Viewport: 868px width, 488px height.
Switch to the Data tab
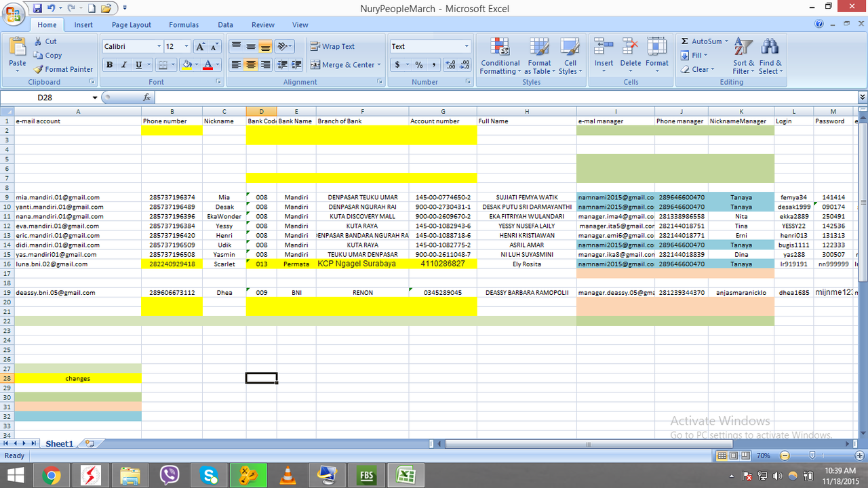pyautogui.click(x=226, y=25)
